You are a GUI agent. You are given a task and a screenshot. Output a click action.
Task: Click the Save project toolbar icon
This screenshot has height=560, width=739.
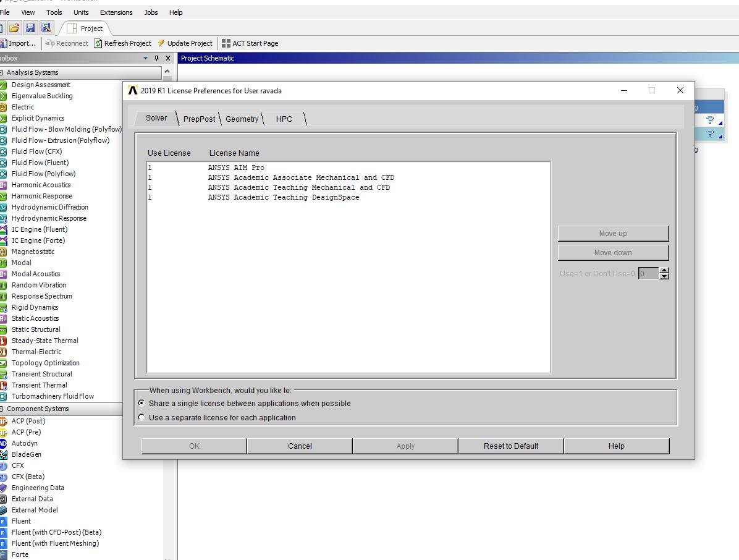(x=30, y=28)
